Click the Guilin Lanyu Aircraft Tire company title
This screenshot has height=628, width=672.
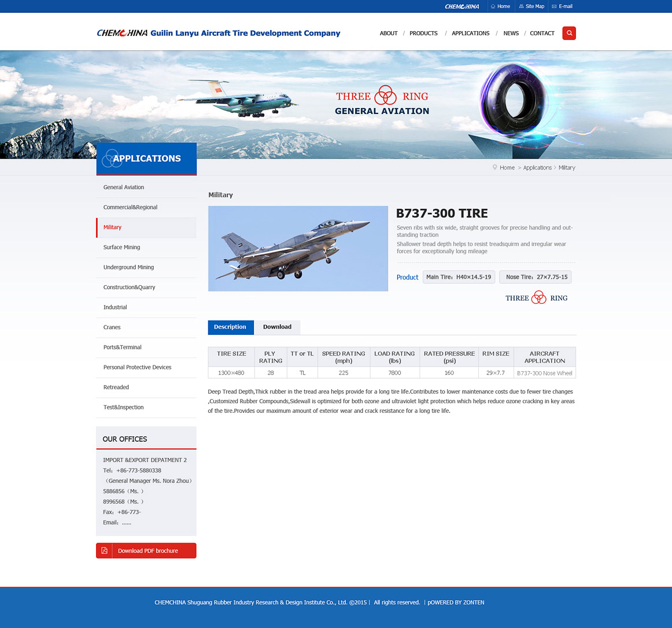(245, 34)
